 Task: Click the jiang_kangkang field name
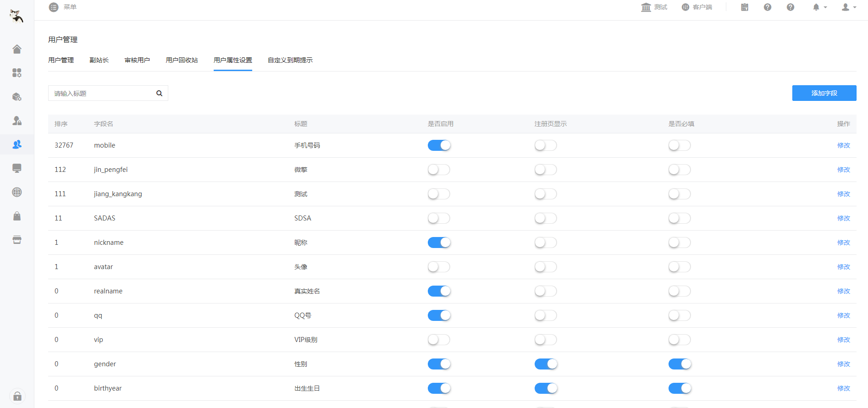tap(118, 194)
